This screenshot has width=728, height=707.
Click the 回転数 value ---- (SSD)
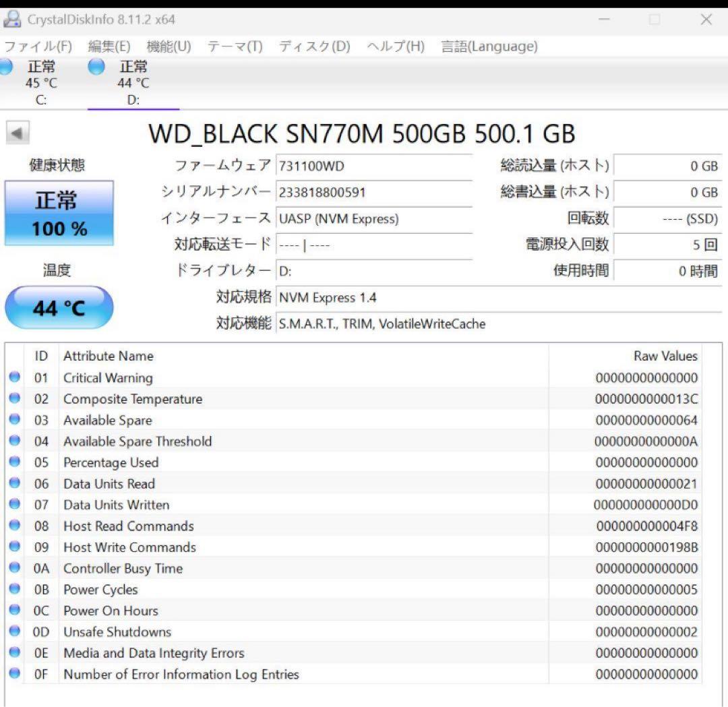tap(667, 218)
